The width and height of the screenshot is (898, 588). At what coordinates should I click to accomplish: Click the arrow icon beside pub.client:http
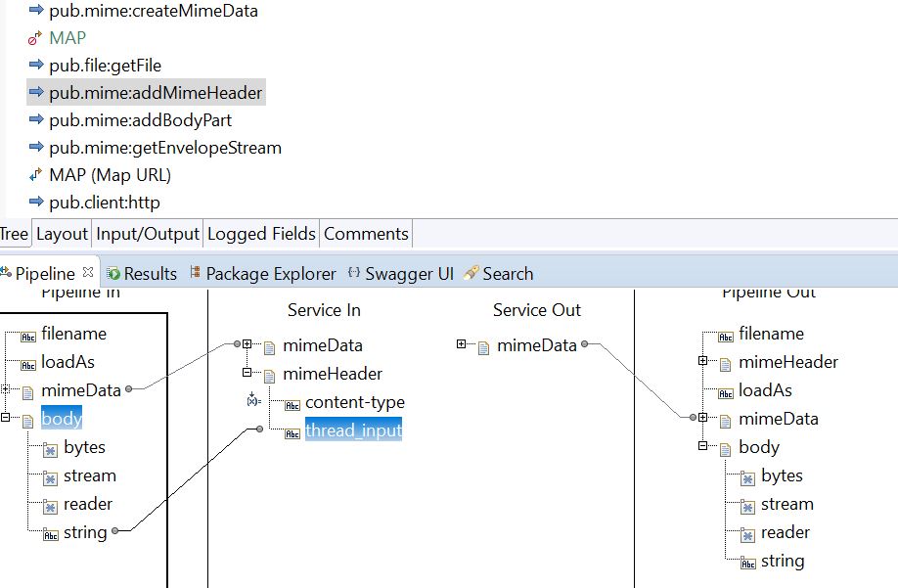[x=36, y=202]
